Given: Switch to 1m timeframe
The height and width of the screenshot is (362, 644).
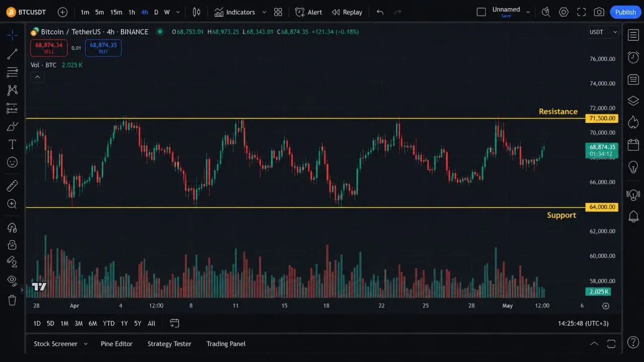Looking at the screenshot, I should pyautogui.click(x=85, y=12).
